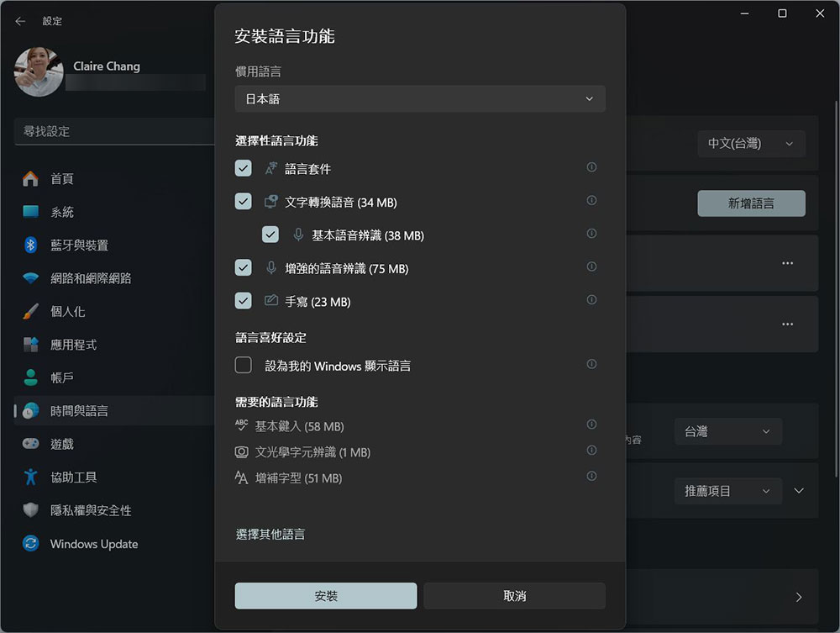Open the 中文(台灣) display language dropdown

tap(751, 144)
